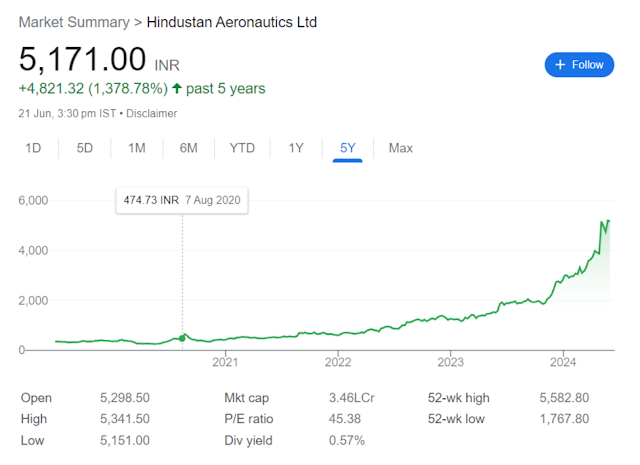This screenshot has width=640, height=465.
Task: Click the green up arrow icon
Action: tap(177, 88)
